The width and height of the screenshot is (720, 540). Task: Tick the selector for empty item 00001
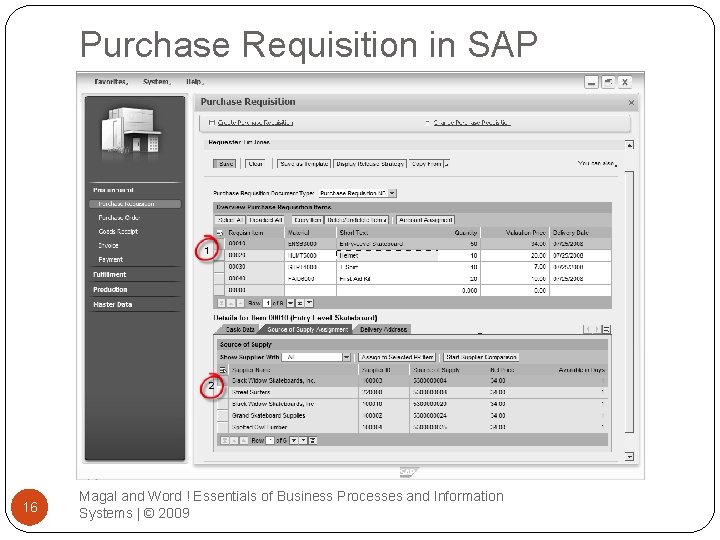point(219,290)
